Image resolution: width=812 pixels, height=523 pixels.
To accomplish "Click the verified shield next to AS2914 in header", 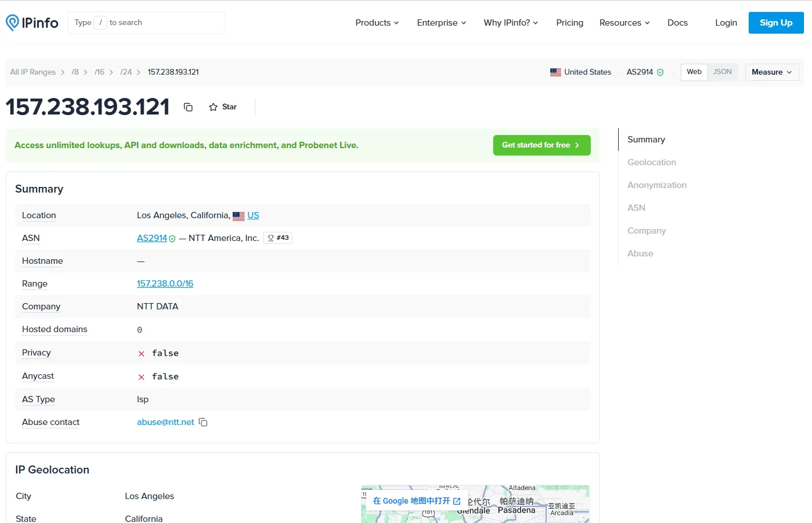I will 660,72.
